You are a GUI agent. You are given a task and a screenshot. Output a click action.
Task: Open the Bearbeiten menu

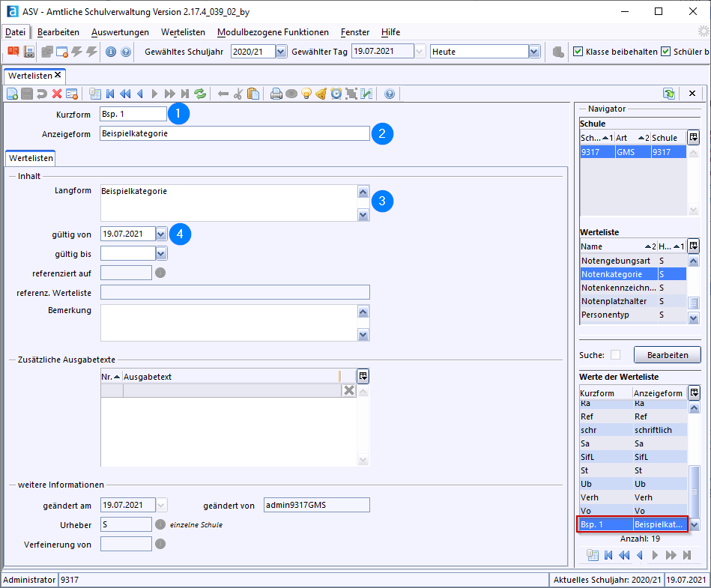(x=58, y=32)
